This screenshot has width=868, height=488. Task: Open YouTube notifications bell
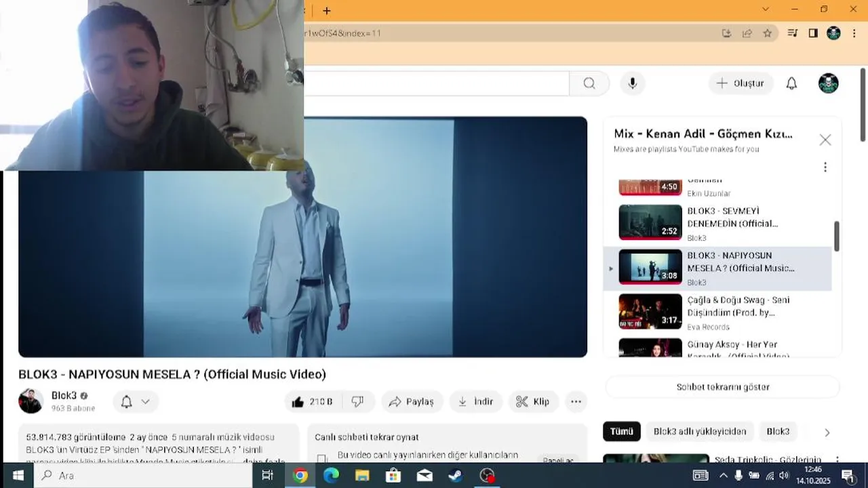click(x=791, y=83)
